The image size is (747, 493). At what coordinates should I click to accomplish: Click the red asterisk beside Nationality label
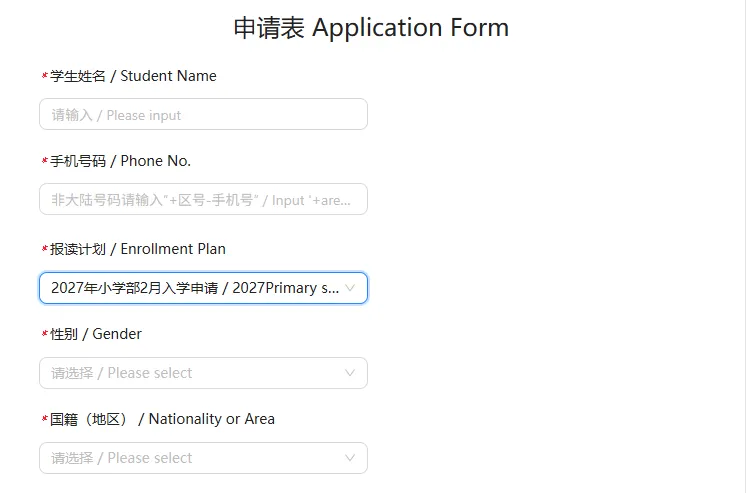(x=45, y=419)
